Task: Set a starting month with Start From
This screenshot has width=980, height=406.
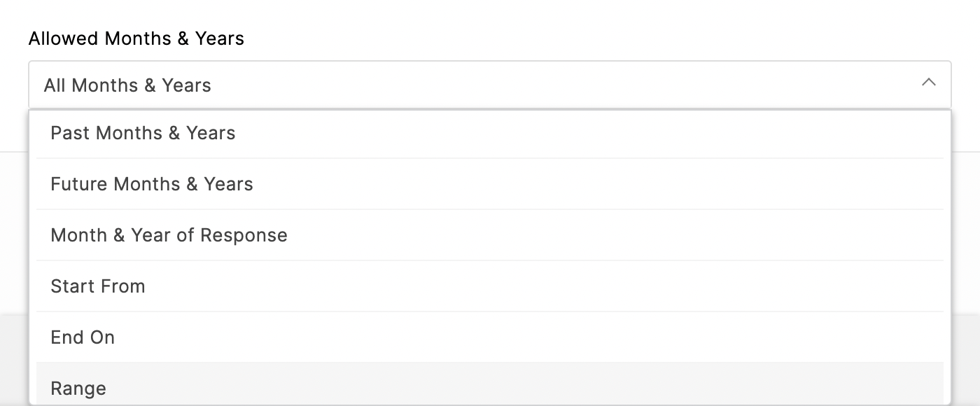Action: pyautogui.click(x=98, y=286)
